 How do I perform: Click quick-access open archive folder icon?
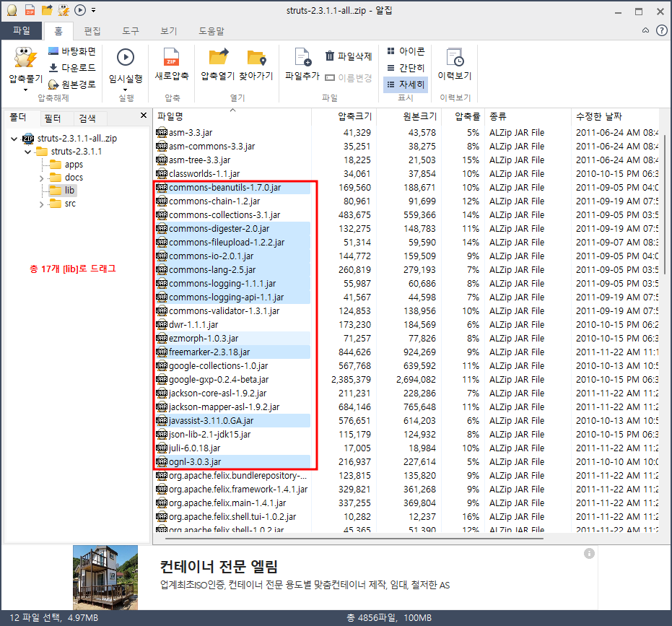pyautogui.click(x=47, y=10)
